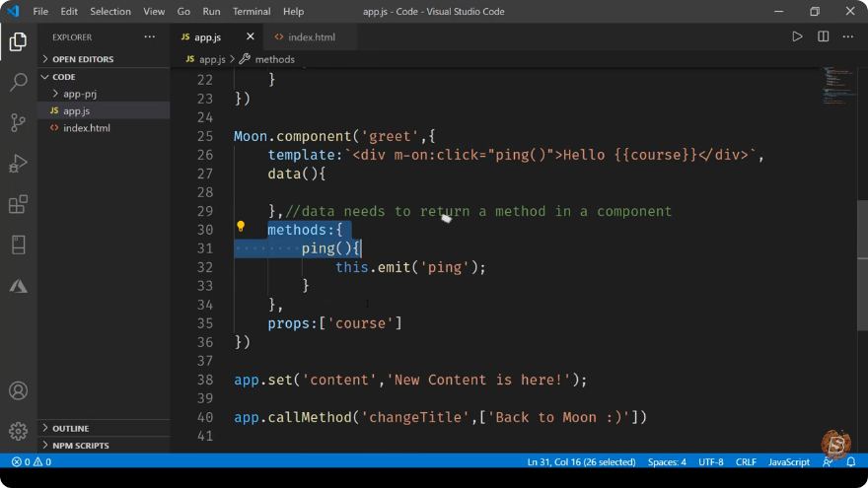This screenshot has height=488, width=868.
Task: Click the lightbulb code action icon
Action: 241,226
